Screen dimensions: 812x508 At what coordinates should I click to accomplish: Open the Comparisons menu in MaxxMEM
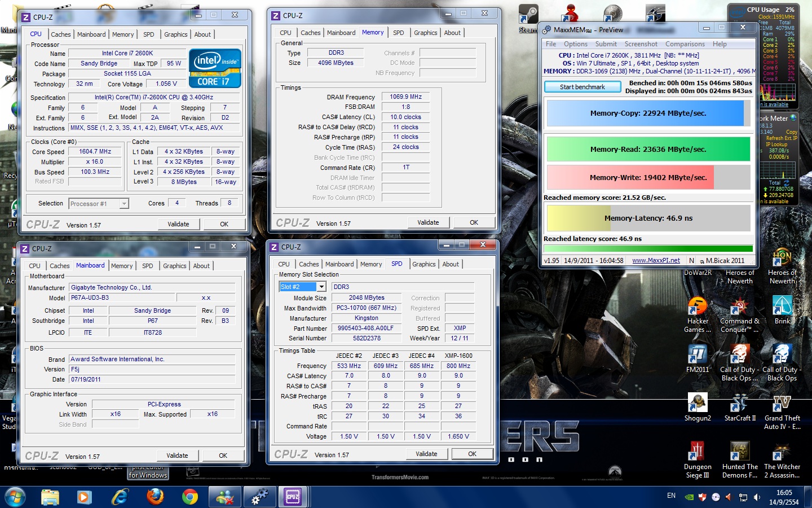tap(685, 44)
